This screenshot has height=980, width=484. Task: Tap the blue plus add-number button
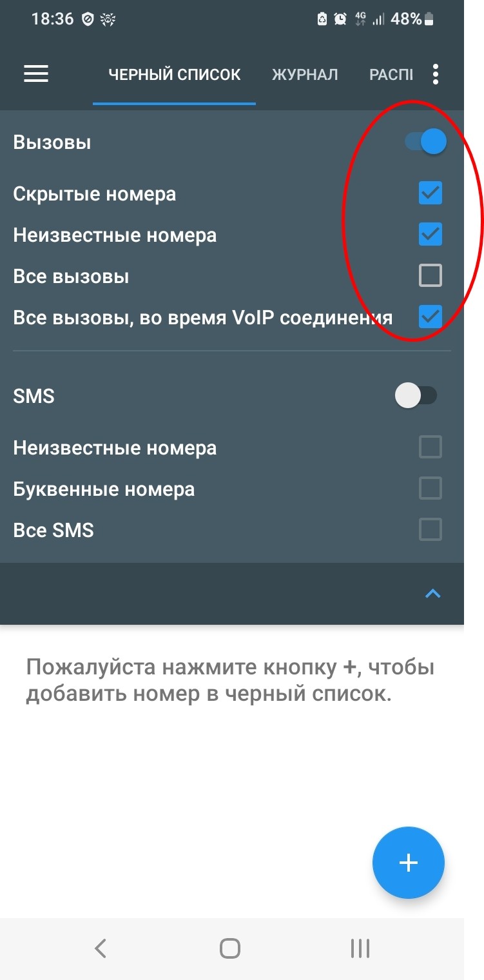click(409, 863)
